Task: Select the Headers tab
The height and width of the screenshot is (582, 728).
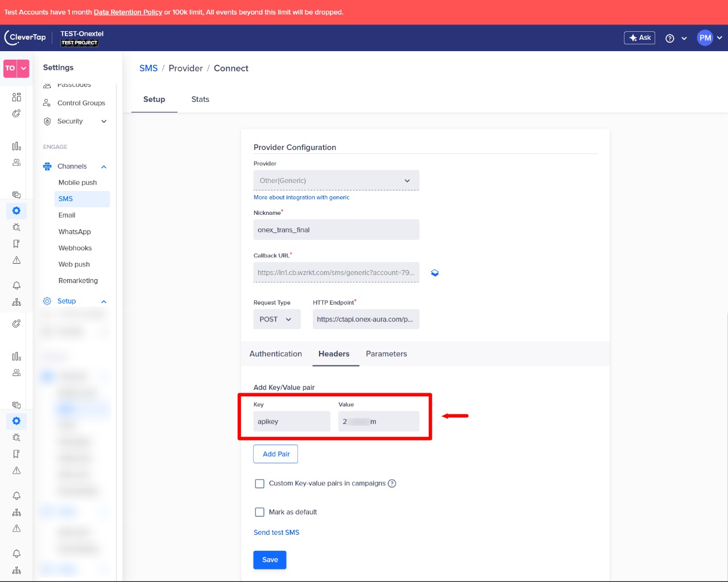Action: point(334,354)
